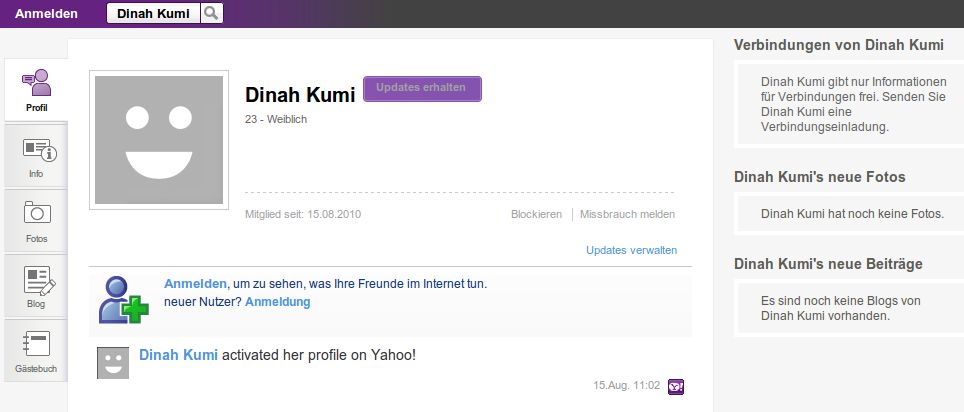Click the small smiley avatar in activity

click(x=113, y=363)
